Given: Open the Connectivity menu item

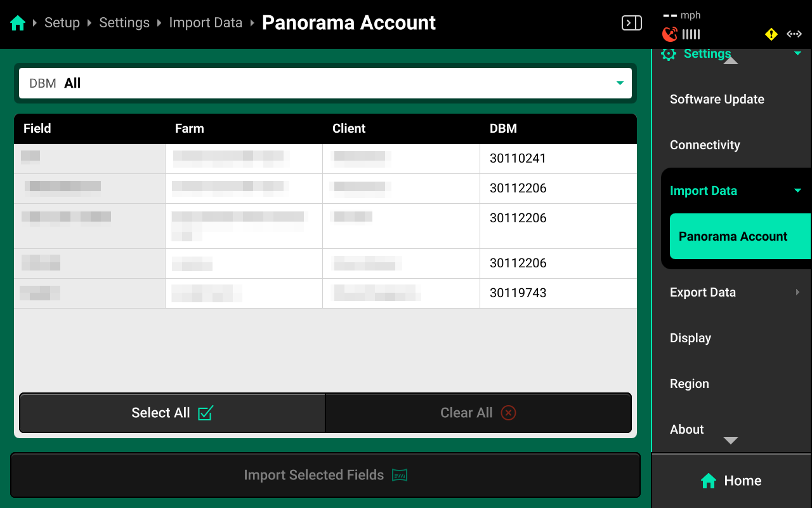Looking at the screenshot, I should click(x=705, y=145).
